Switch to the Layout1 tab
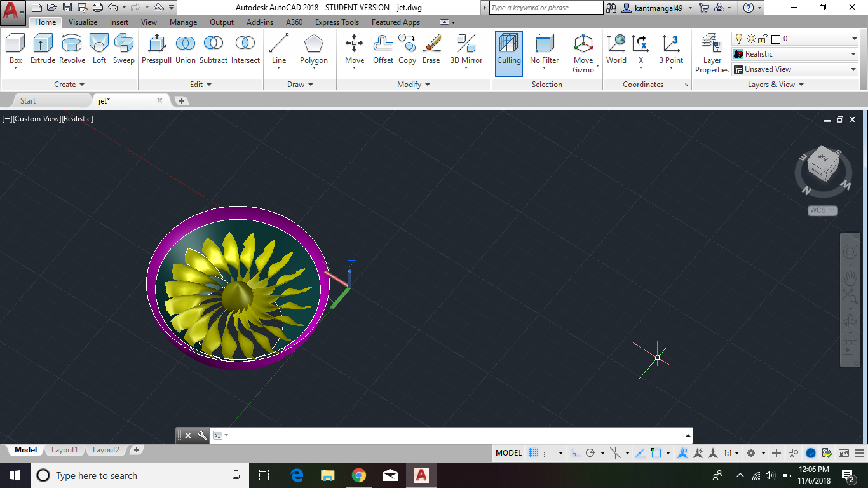Screen dimensions: 868x488 [x=64, y=450]
